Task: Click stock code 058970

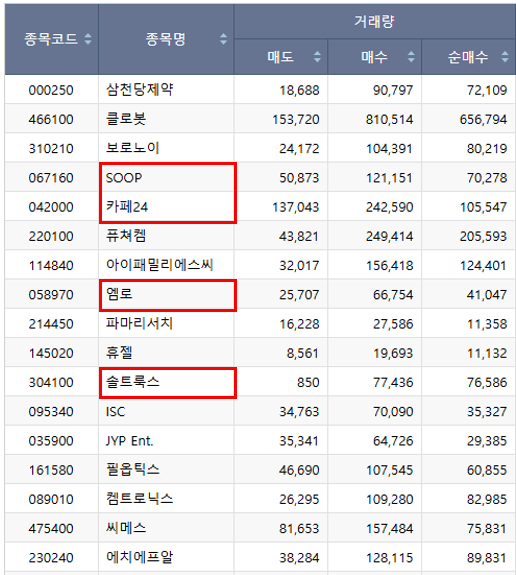Action: click(51, 295)
